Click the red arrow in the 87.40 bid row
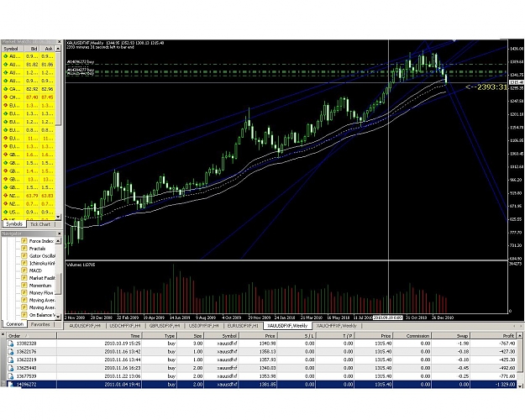Screen dimensions: 525x420 (5, 97)
